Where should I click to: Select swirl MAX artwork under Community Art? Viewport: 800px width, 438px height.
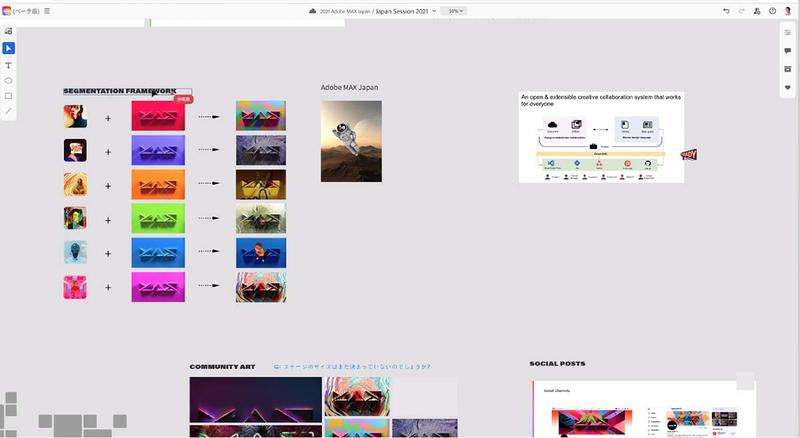coord(357,396)
